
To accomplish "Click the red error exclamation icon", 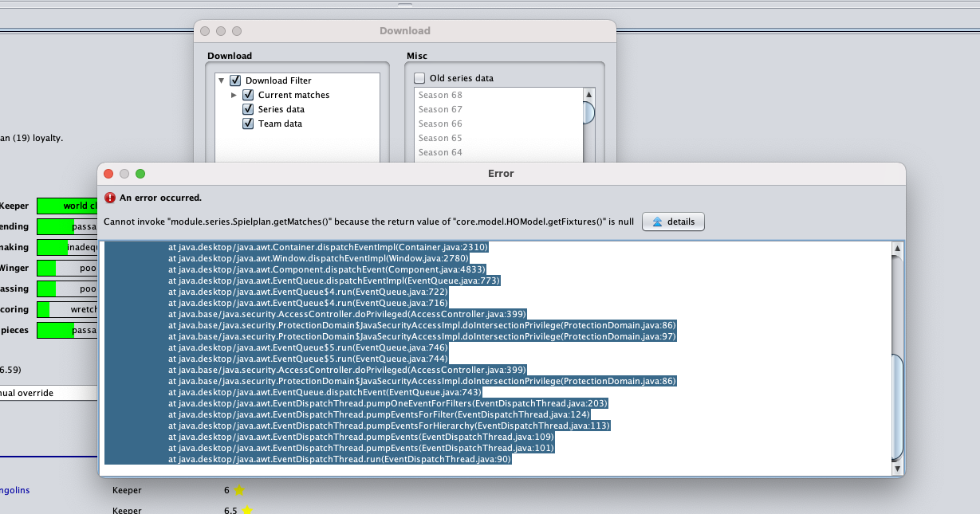I will [109, 198].
